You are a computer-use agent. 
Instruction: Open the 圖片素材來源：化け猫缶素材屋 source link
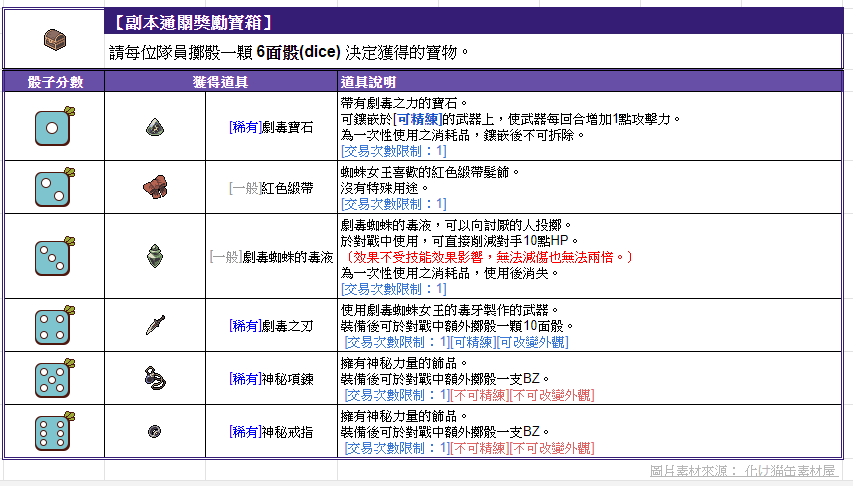click(x=743, y=471)
